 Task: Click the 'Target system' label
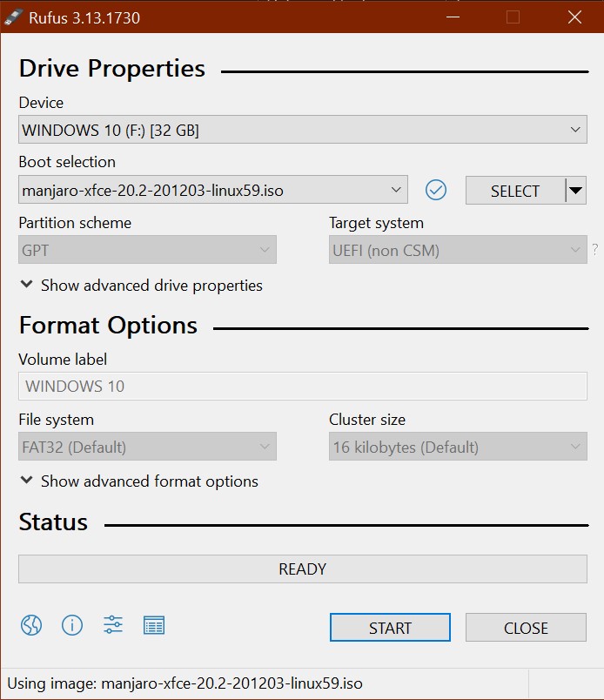coord(376,223)
